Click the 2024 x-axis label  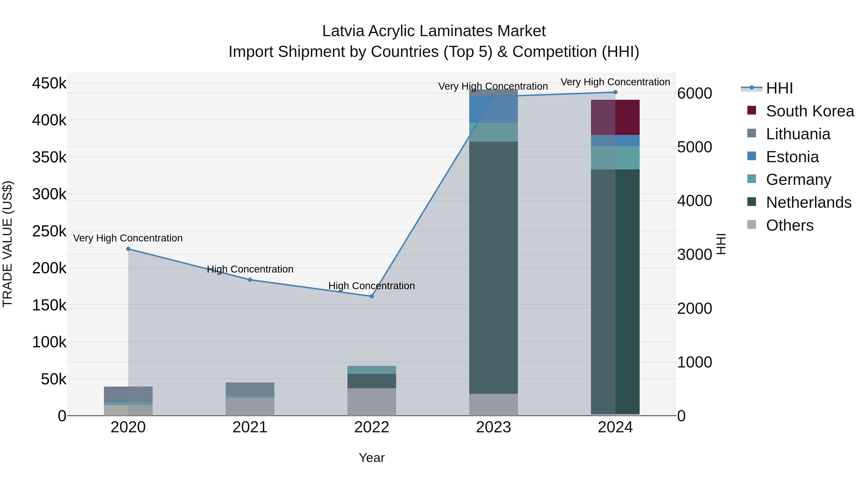point(615,427)
